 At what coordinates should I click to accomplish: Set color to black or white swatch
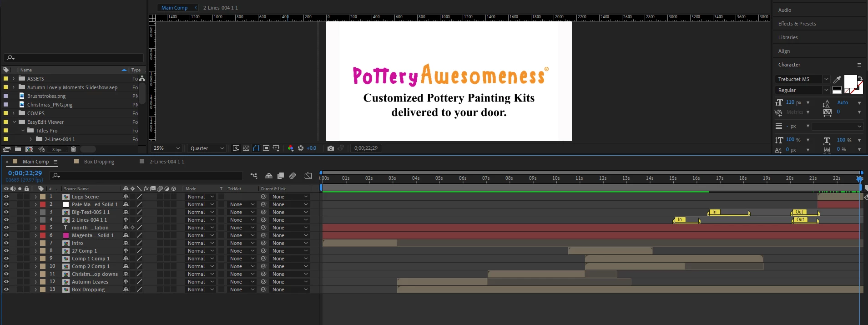click(x=837, y=90)
